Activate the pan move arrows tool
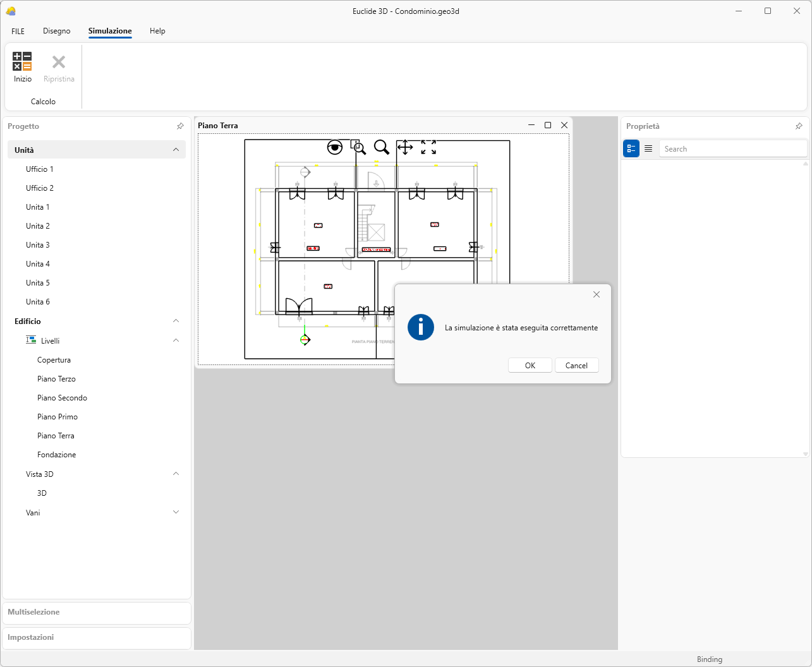 pyautogui.click(x=404, y=147)
